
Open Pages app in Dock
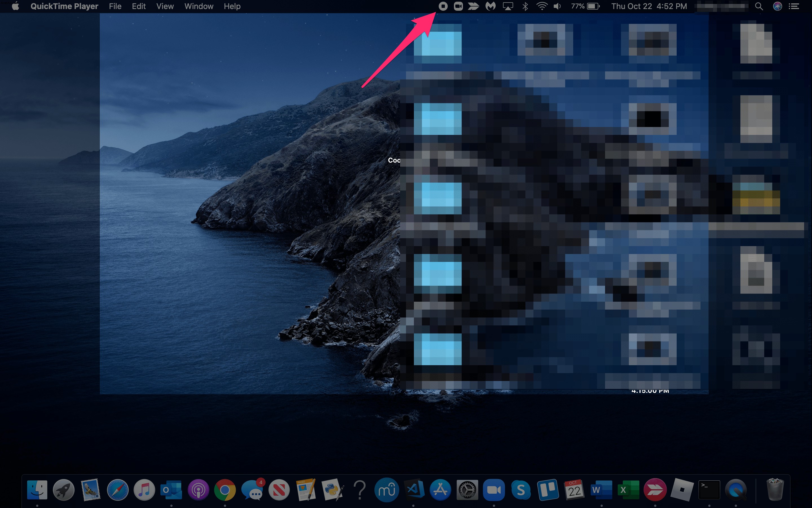306,490
